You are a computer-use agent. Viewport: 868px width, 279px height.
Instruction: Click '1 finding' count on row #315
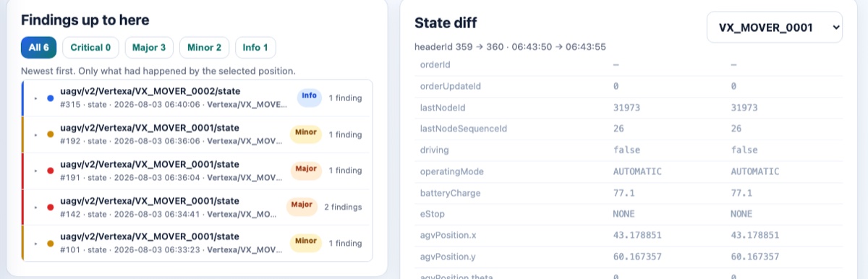click(345, 98)
